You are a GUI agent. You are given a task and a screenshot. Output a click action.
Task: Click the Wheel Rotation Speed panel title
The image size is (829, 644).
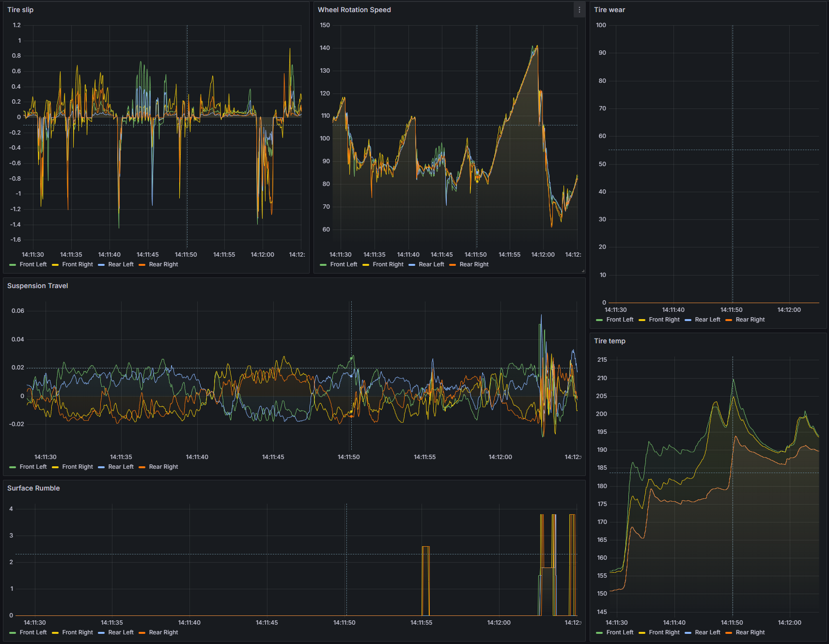pos(354,10)
